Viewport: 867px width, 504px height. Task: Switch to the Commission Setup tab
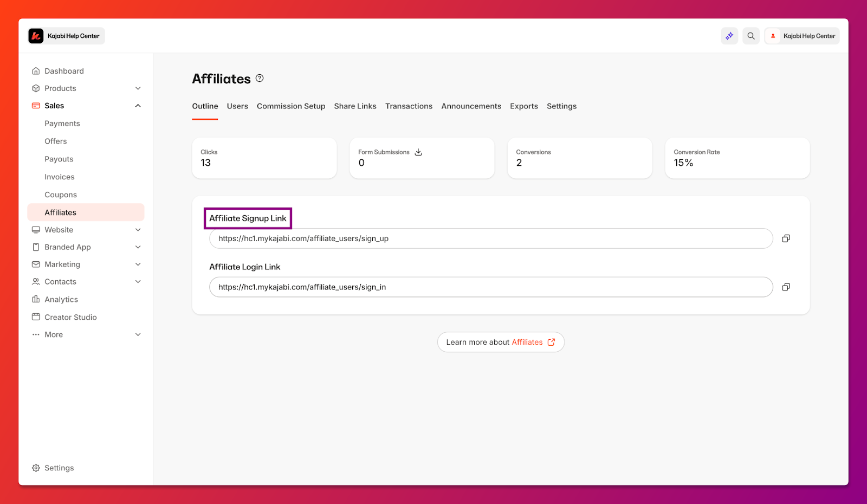click(x=291, y=106)
